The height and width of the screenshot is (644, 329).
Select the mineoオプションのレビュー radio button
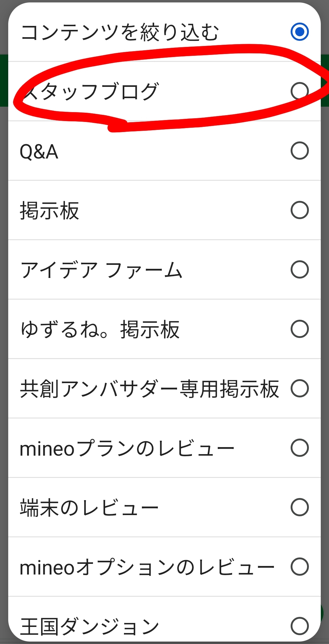(300, 567)
